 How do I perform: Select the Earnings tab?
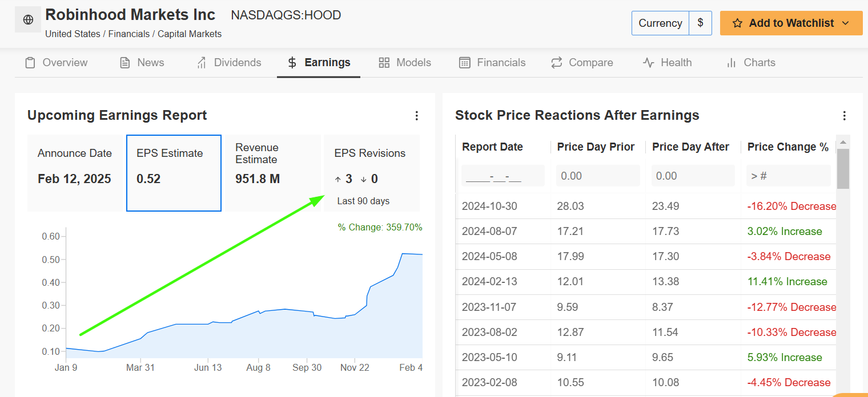319,63
